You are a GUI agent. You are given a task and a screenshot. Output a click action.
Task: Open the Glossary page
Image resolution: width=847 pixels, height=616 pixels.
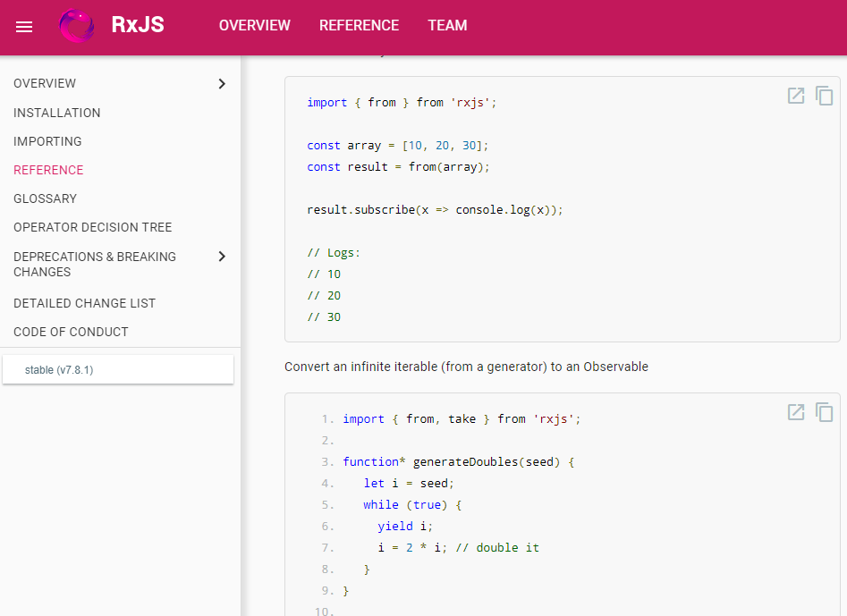coord(45,198)
